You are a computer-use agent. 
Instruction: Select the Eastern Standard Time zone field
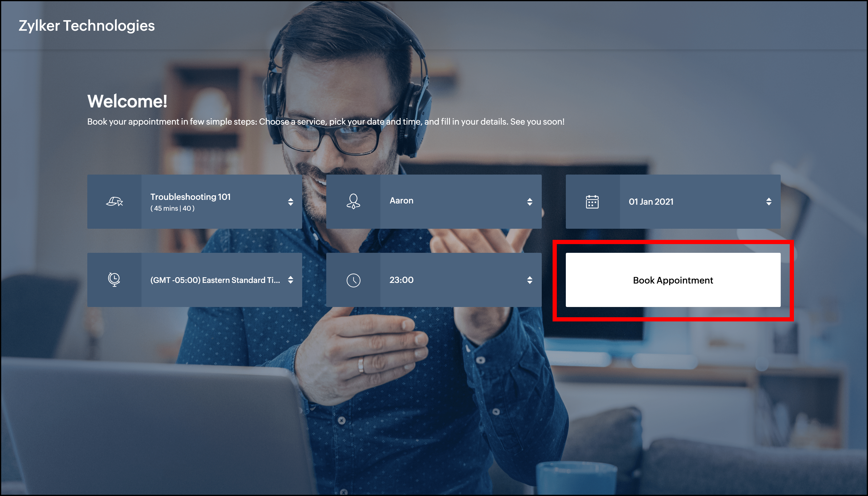tap(215, 280)
